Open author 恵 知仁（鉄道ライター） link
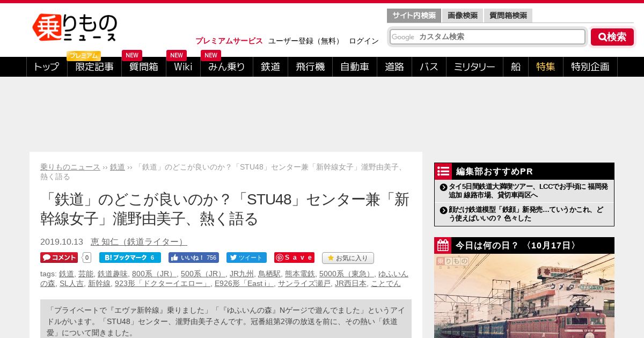This screenshot has height=338, width=644. (x=139, y=242)
